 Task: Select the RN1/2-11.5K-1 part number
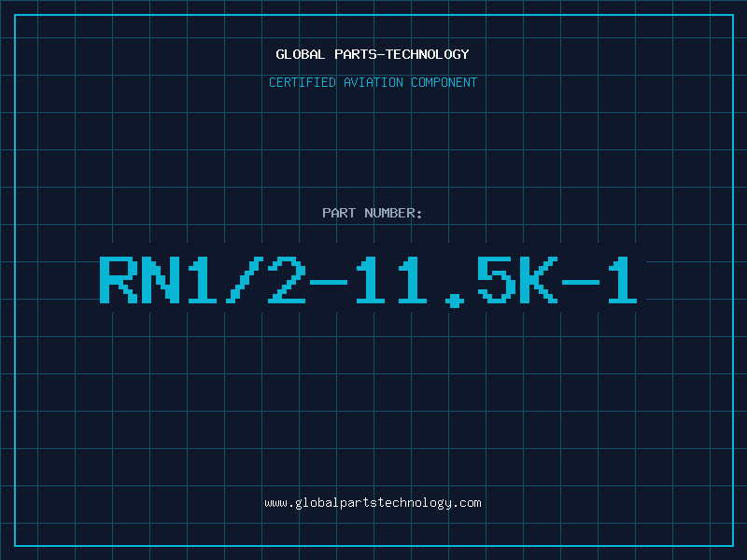[x=368, y=282]
